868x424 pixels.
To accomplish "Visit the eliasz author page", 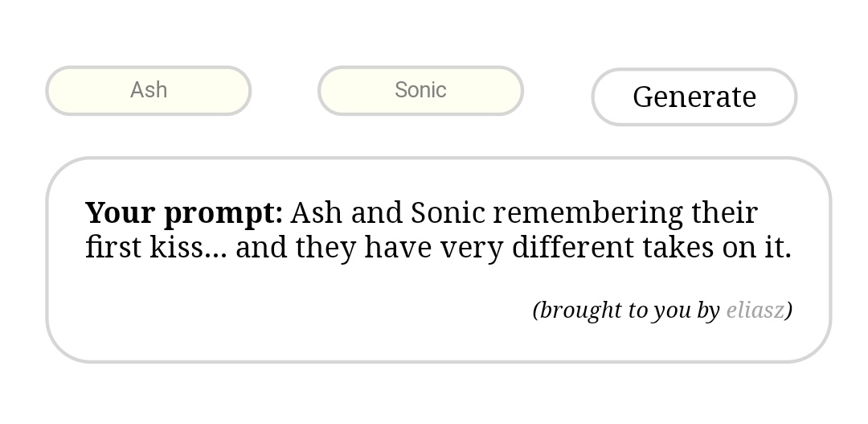I will [755, 310].
